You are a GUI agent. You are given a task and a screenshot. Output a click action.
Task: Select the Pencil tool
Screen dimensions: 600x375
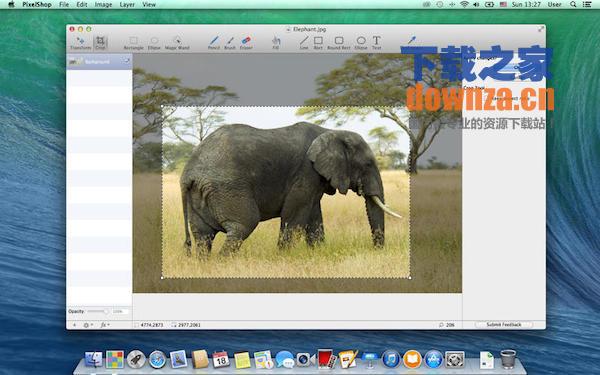click(214, 43)
